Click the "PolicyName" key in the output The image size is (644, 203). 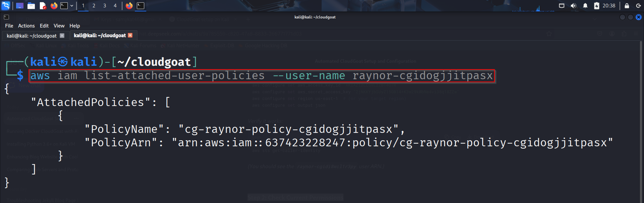(124, 129)
